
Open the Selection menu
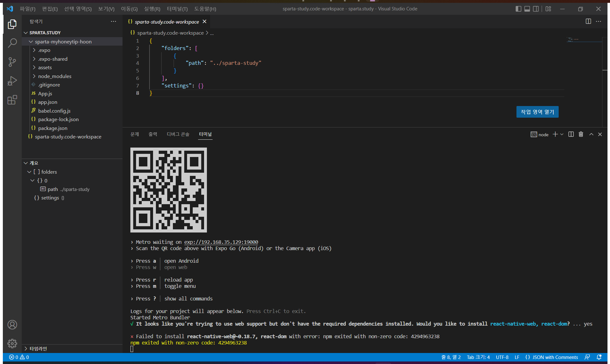pyautogui.click(x=78, y=9)
